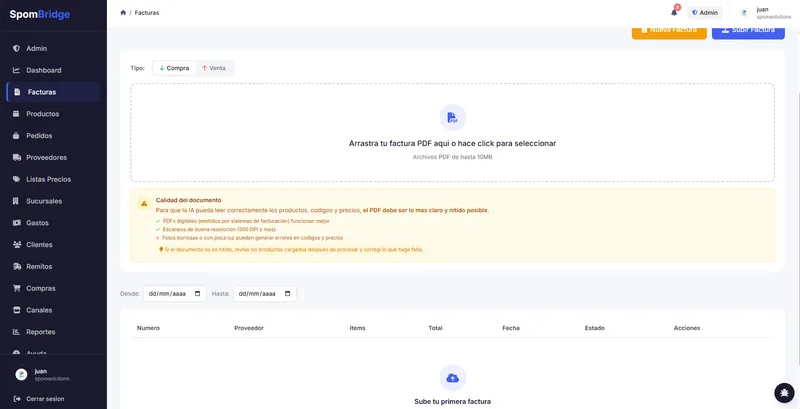800x409 pixels.
Task: Click the Listas Precios tags icon
Action: [x=16, y=180]
